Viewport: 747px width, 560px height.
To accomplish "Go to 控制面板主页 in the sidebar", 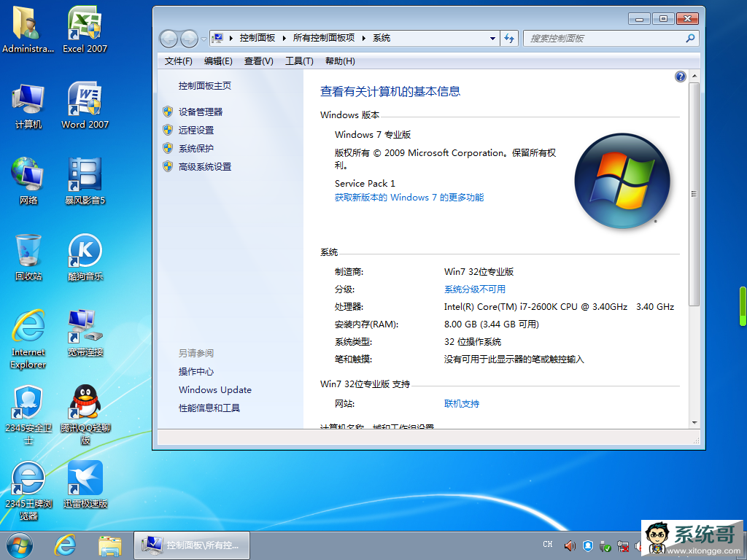I will pos(205,86).
